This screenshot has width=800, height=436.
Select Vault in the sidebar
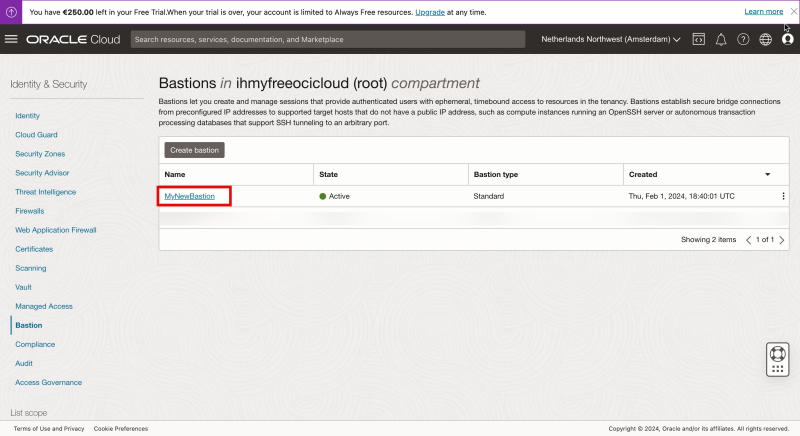[x=24, y=287]
